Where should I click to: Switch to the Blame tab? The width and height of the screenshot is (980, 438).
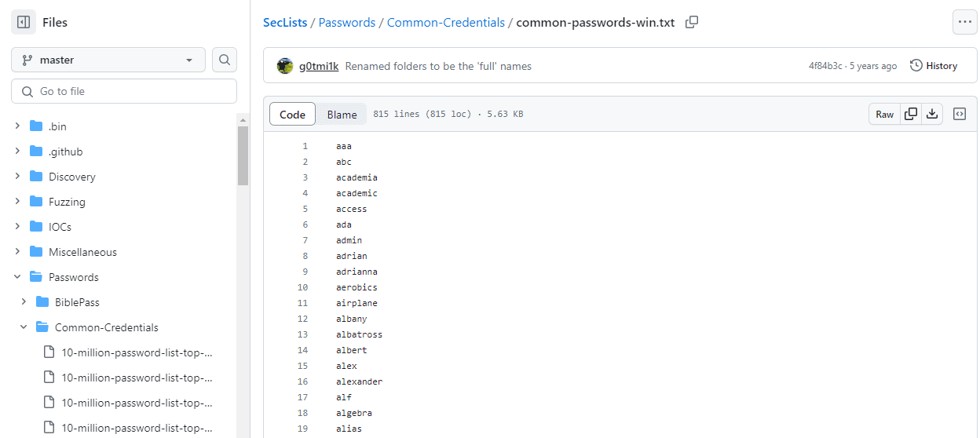pos(342,115)
